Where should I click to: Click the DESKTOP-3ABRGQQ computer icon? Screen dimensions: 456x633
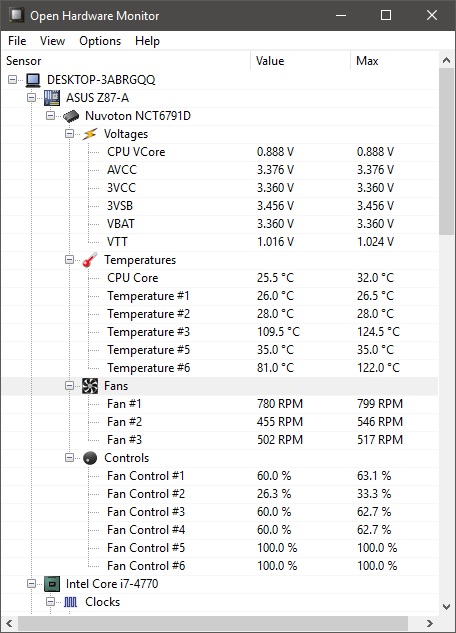33,80
